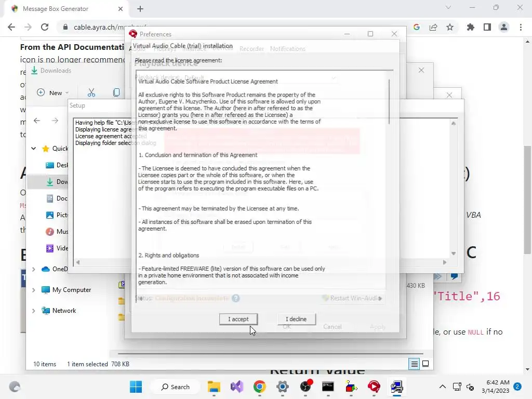
Task: Click web page scroll-down arrow
Action: 527,369
